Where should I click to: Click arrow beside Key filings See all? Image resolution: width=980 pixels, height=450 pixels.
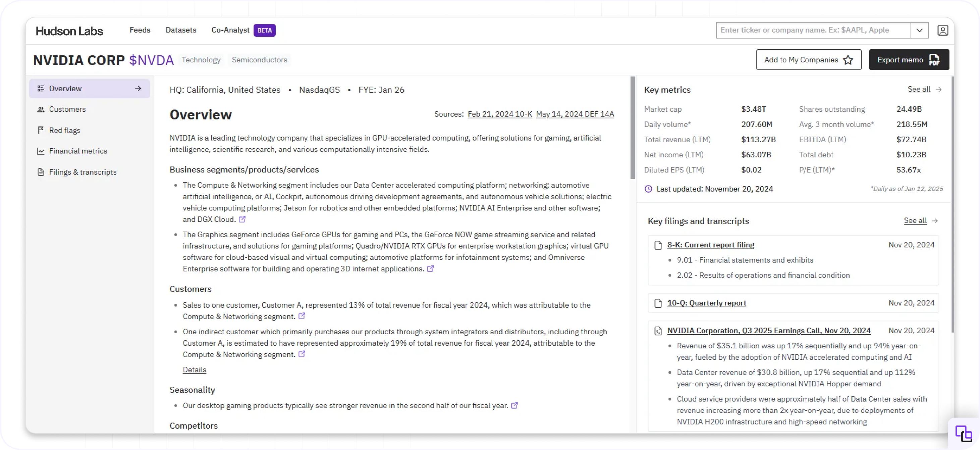point(935,221)
